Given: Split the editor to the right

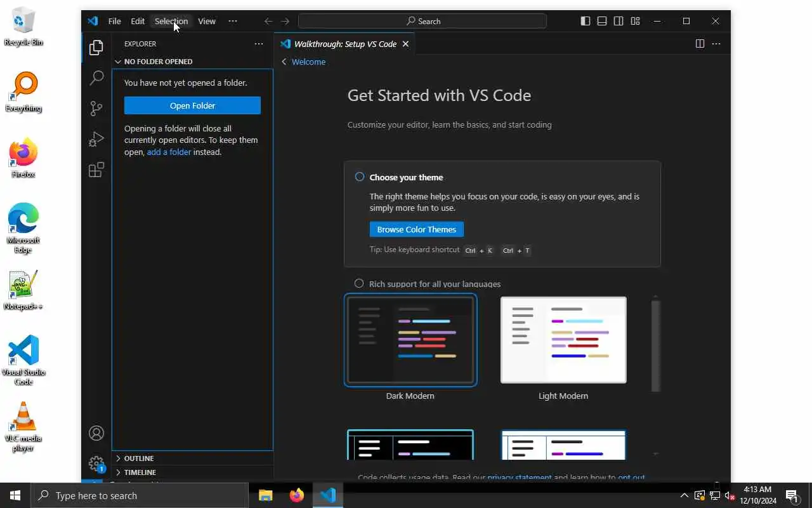Looking at the screenshot, I should click(700, 44).
